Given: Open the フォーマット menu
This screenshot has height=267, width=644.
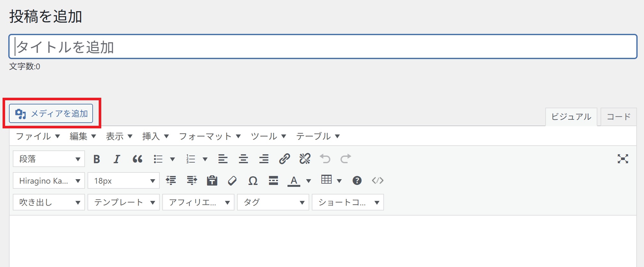Looking at the screenshot, I should 210,136.
